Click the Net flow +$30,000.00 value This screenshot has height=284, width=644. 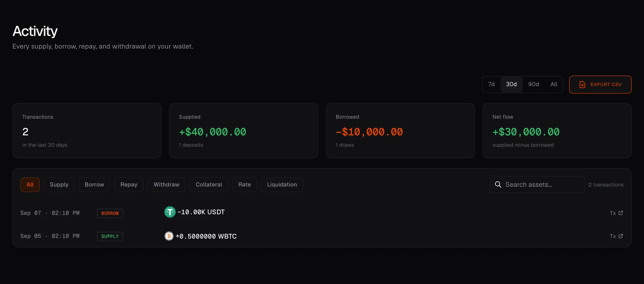click(x=526, y=132)
